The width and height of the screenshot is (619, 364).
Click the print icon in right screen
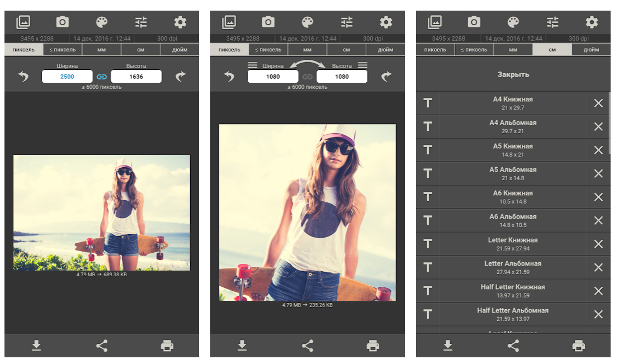[578, 346]
